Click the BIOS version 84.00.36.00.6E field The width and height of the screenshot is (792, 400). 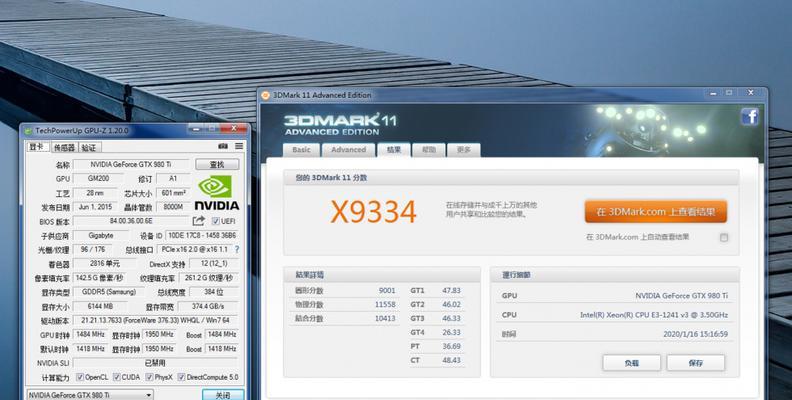point(131,221)
